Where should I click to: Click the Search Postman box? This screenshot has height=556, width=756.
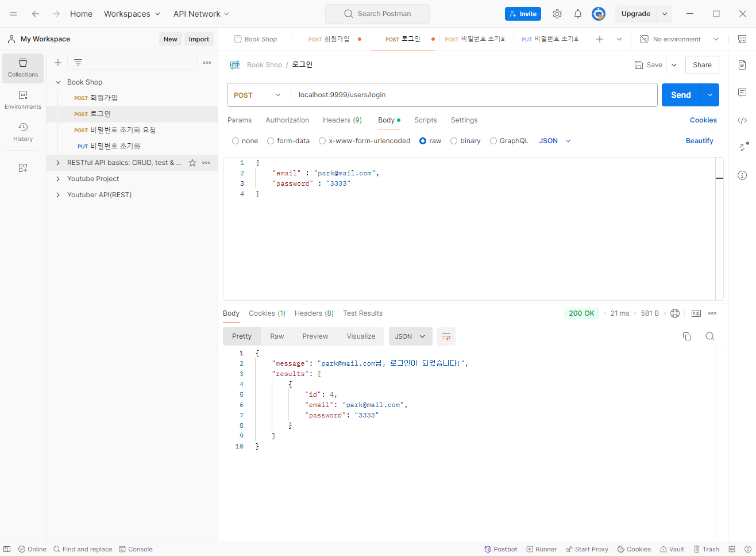[x=377, y=14]
